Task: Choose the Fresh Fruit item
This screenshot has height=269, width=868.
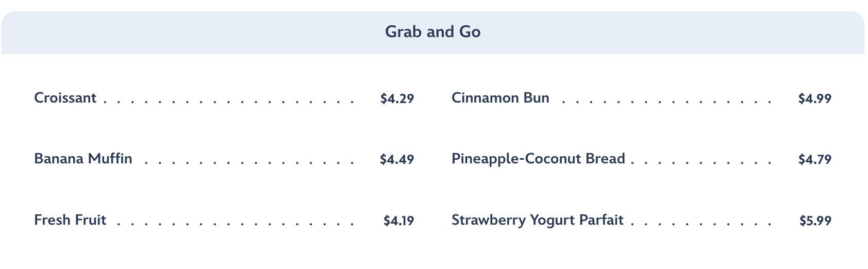Action: point(70,220)
